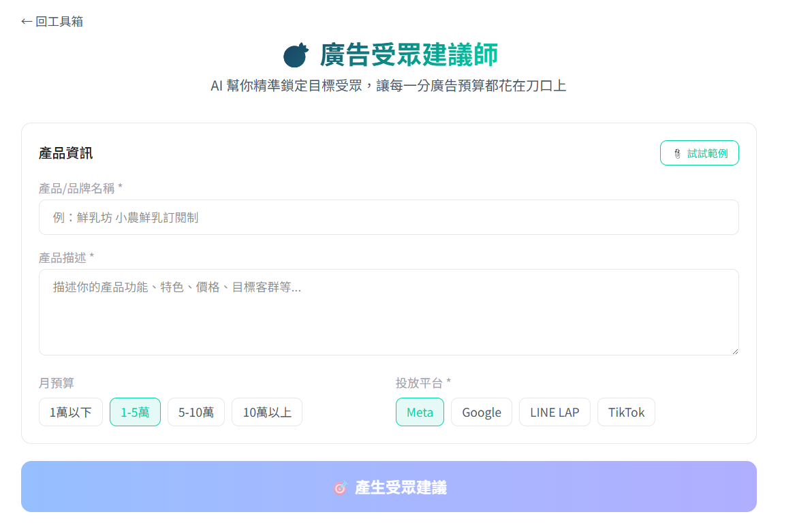Click inside the 產品描述 textarea
The height and width of the screenshot is (525, 812).
[x=389, y=312]
